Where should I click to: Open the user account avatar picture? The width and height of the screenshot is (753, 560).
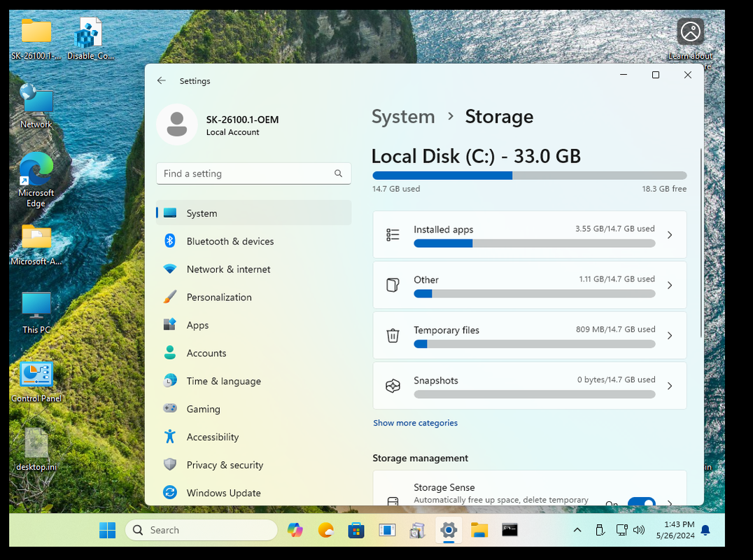pyautogui.click(x=177, y=125)
